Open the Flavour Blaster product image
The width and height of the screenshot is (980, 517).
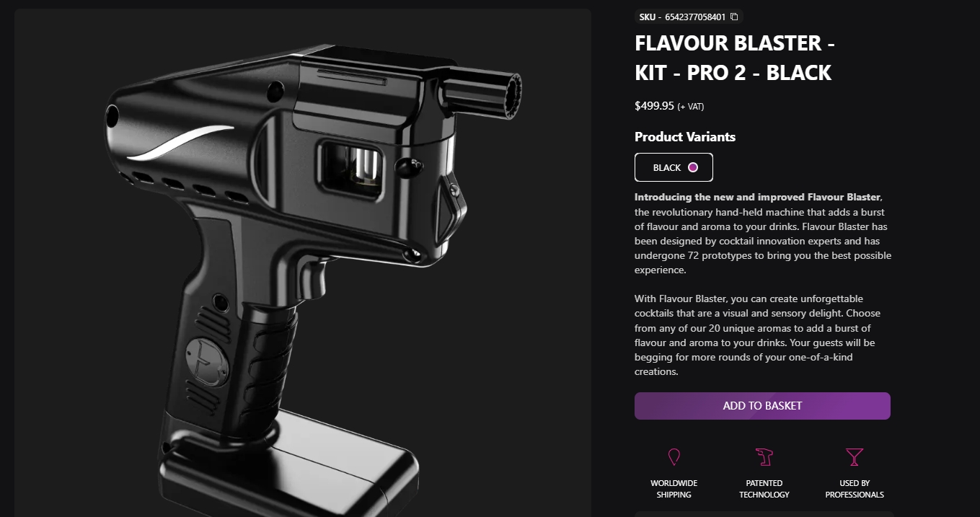tap(303, 263)
